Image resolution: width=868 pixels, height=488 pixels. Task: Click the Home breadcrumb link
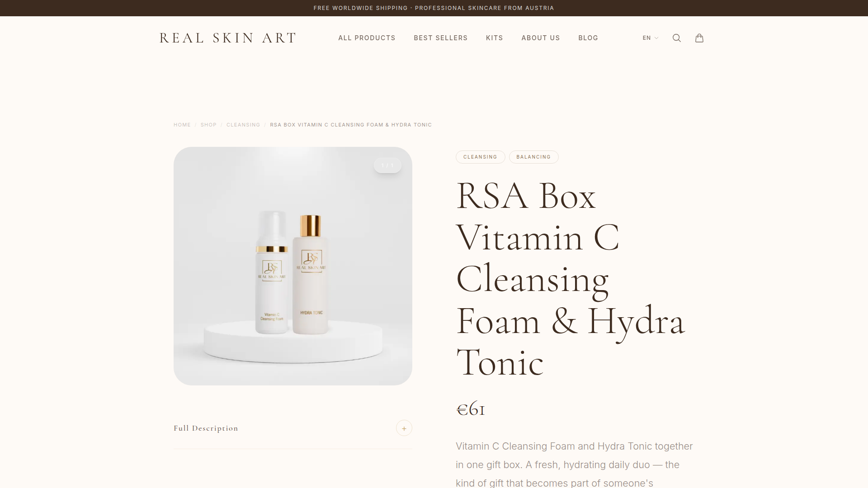pyautogui.click(x=182, y=125)
